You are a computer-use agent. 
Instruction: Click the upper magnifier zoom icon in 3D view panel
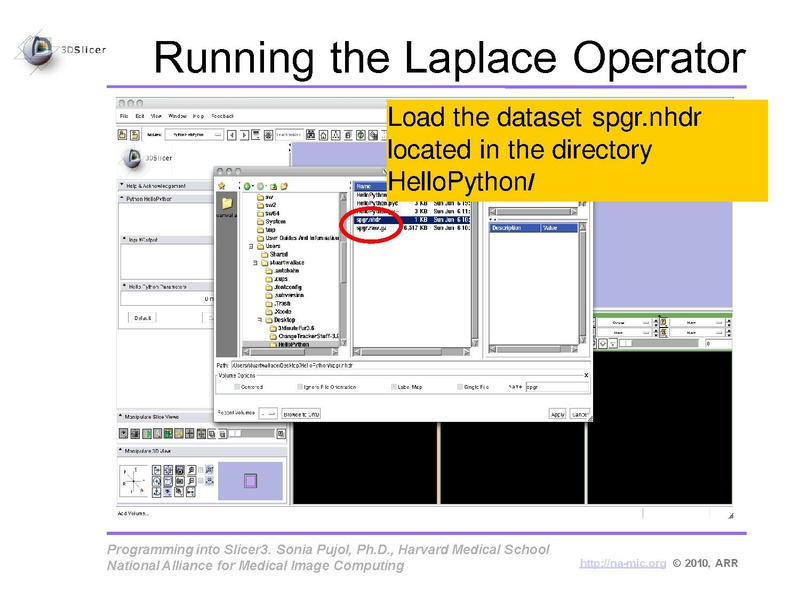pos(191,470)
